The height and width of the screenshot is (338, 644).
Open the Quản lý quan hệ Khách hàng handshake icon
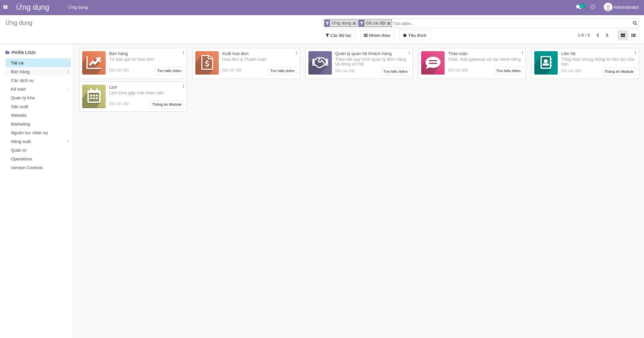(x=320, y=63)
